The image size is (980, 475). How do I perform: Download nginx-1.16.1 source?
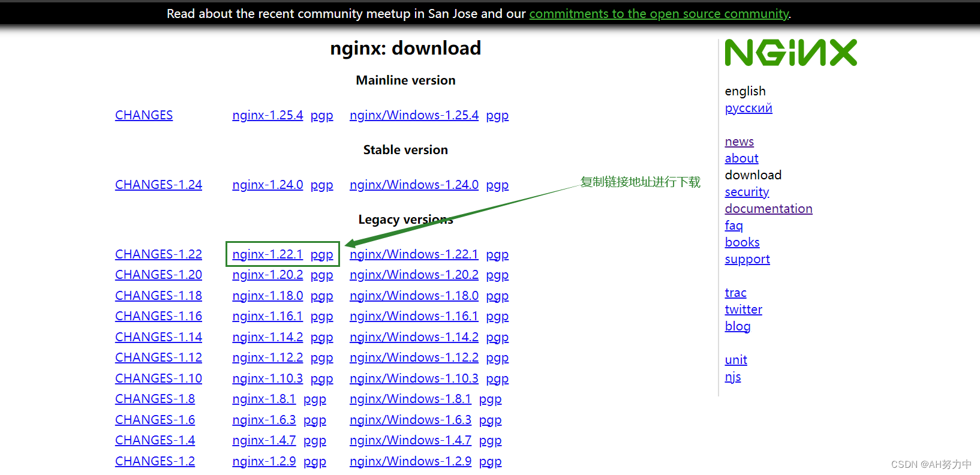[x=267, y=316]
